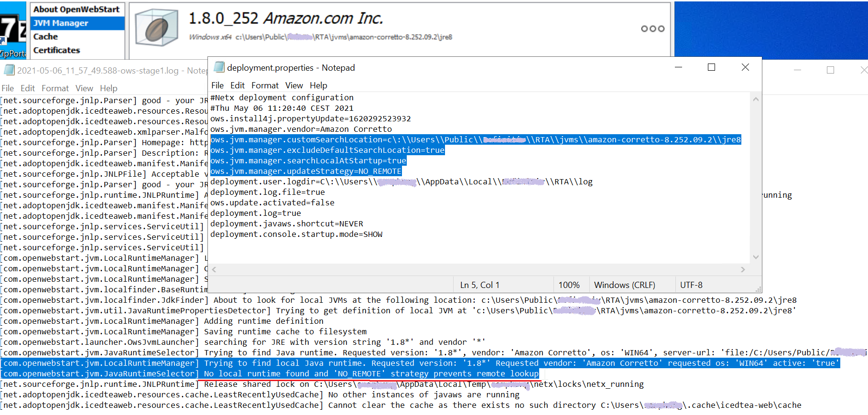Click the 'No other instances of javaws' log line
868x415 pixels.
(260, 394)
